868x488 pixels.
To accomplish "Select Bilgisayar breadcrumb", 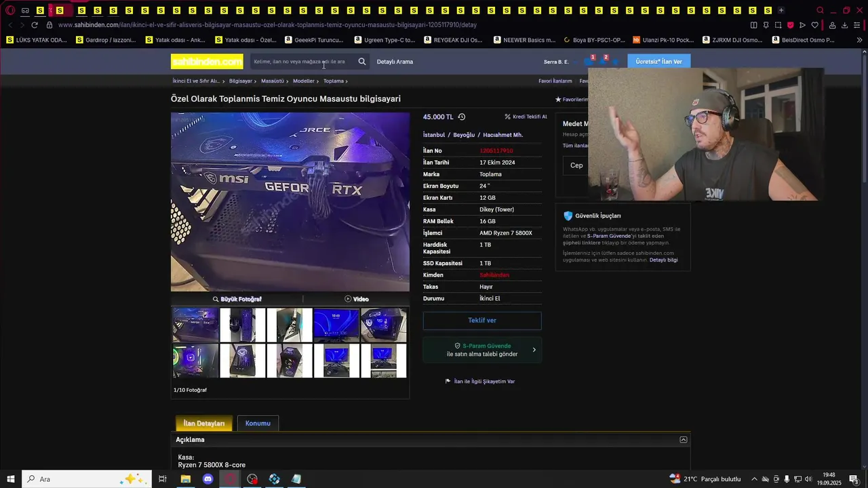I will [x=241, y=81].
